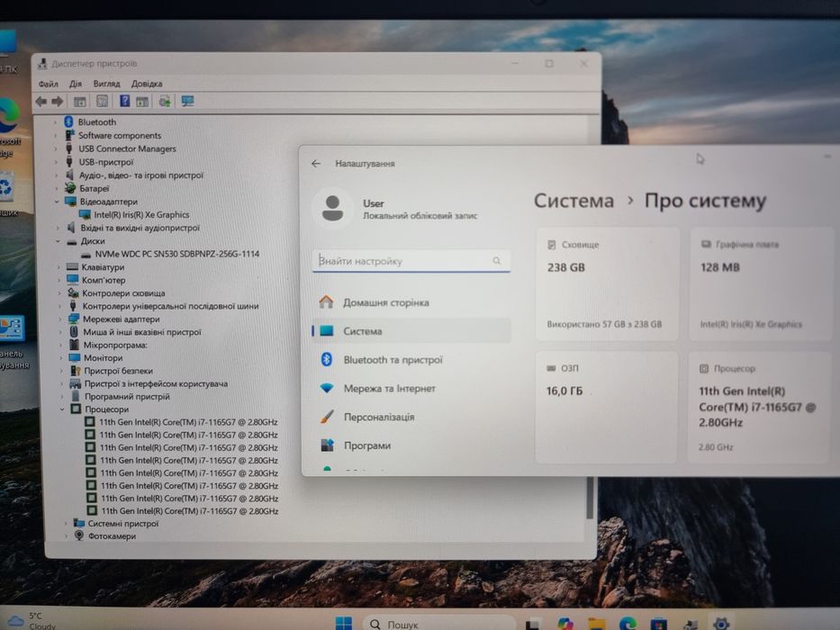Click the Графічна плата 128 MB card

[x=762, y=283]
